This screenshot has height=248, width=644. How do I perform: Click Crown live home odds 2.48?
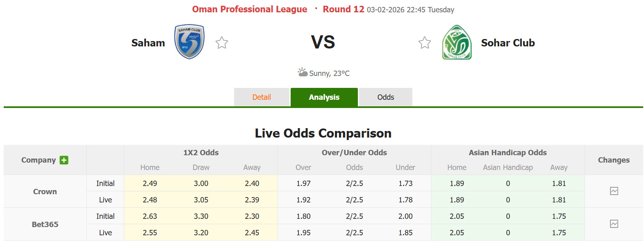pyautogui.click(x=150, y=200)
